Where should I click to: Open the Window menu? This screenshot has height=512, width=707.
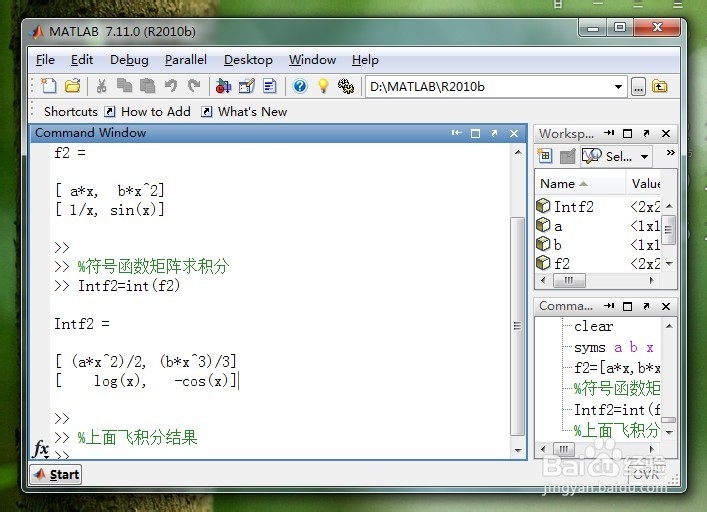click(x=312, y=60)
